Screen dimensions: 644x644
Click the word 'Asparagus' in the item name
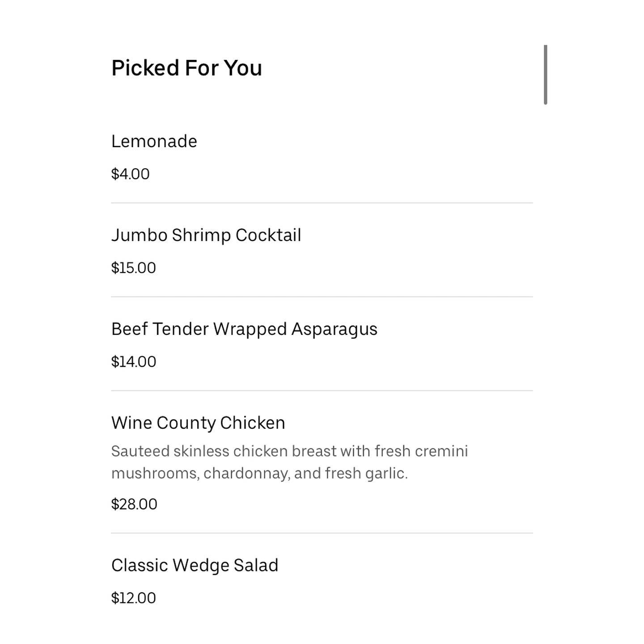point(334,330)
